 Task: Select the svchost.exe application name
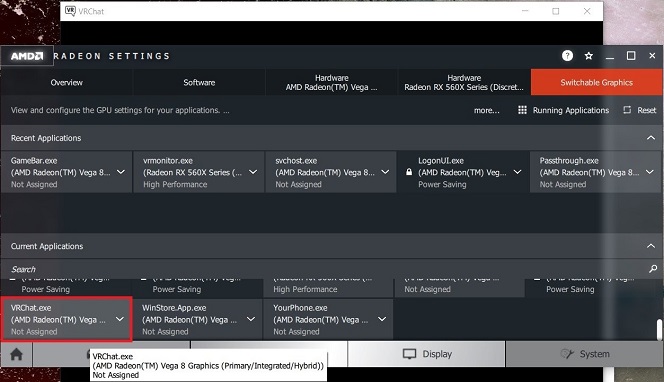click(x=296, y=161)
